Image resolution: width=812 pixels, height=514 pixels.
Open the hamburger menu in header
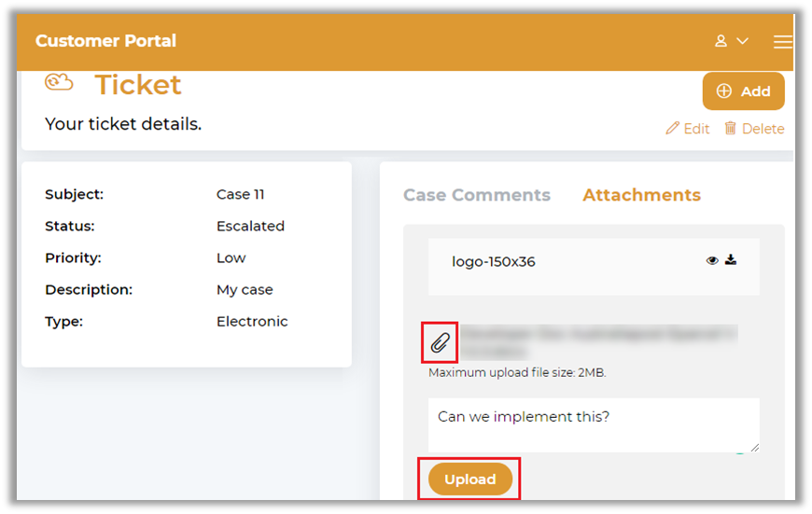(x=782, y=42)
